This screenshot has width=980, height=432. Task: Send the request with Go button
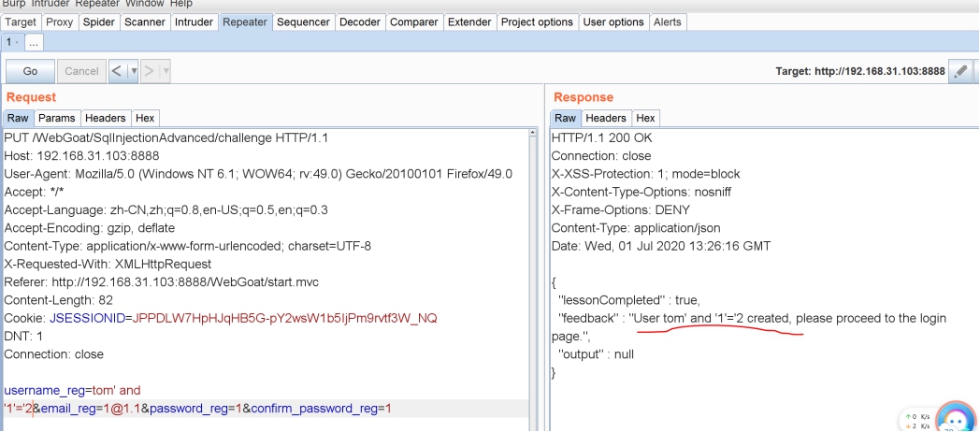[30, 71]
